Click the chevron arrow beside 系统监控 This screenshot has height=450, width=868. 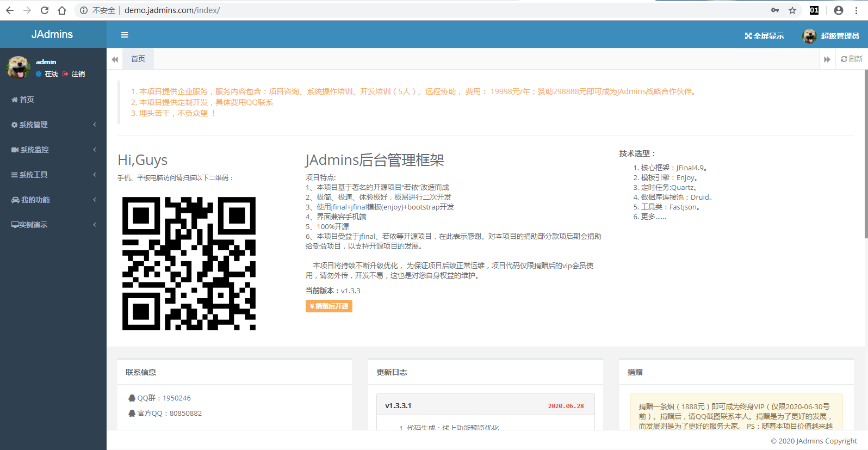pyautogui.click(x=95, y=150)
